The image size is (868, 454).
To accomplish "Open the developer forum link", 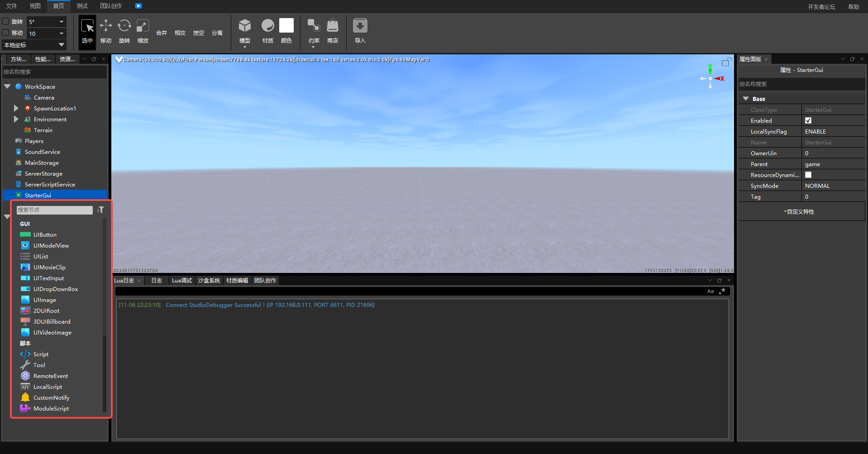I will pyautogui.click(x=821, y=7).
